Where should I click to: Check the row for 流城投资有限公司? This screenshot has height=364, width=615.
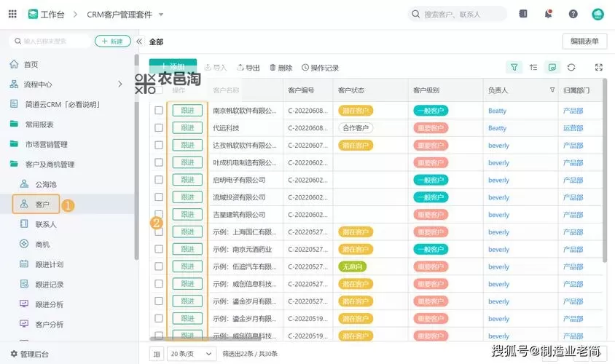click(158, 197)
